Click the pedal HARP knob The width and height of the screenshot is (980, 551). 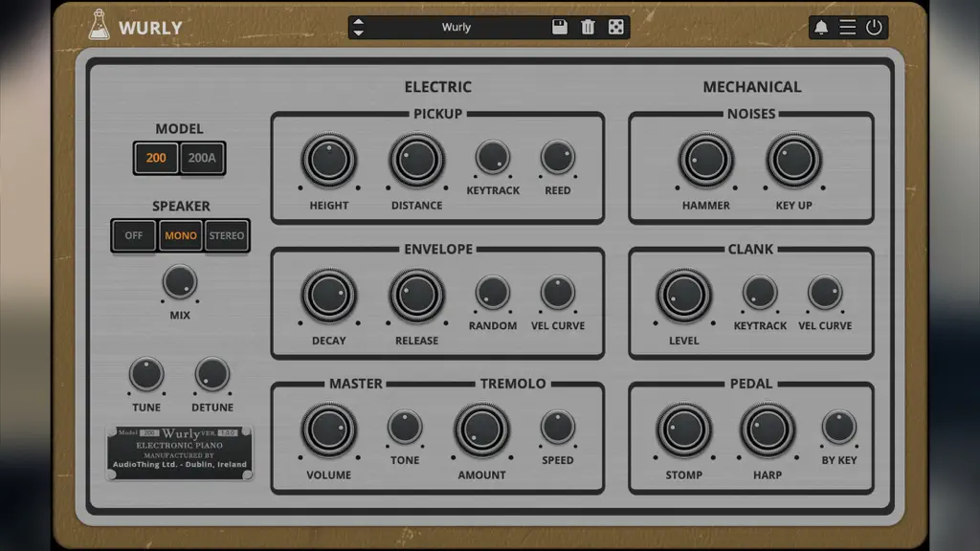pos(768,430)
